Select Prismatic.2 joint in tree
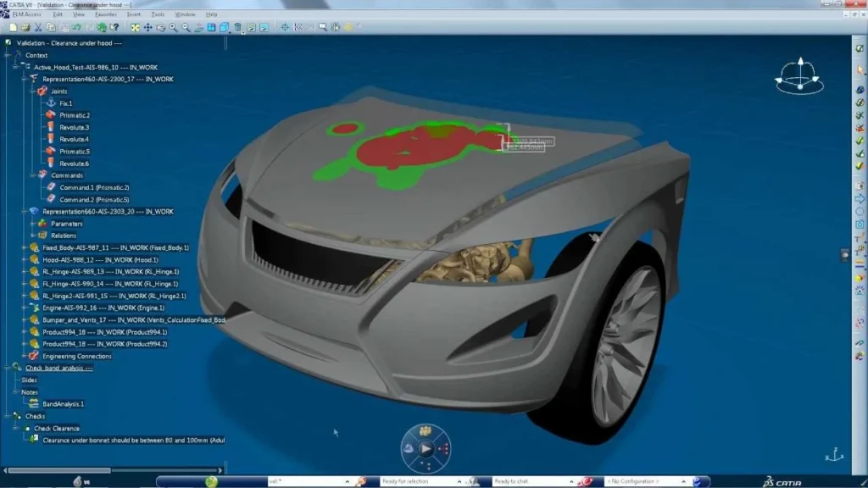Viewport: 868px width, 488px height. pos(75,115)
